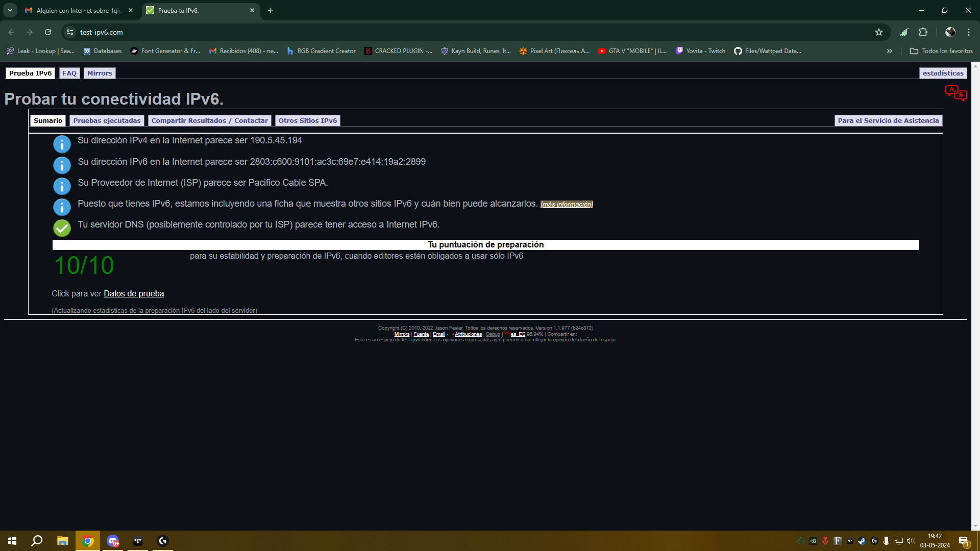
Task: Reload the test-ipv6.com page
Action: coord(48,32)
